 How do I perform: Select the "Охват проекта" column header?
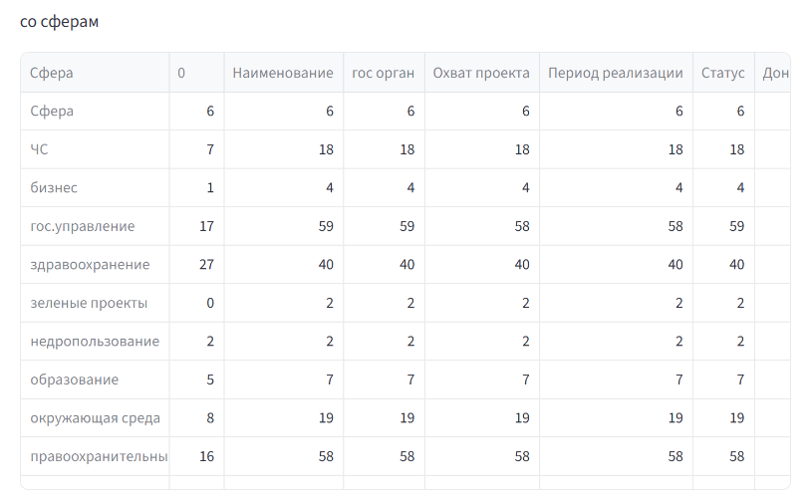481,73
